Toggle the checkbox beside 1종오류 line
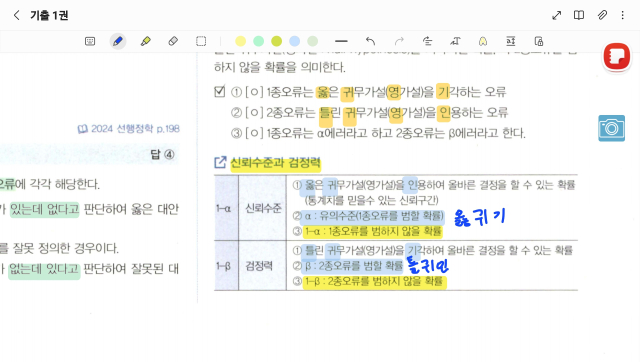Screen dimensions: 640x362 (220, 91)
